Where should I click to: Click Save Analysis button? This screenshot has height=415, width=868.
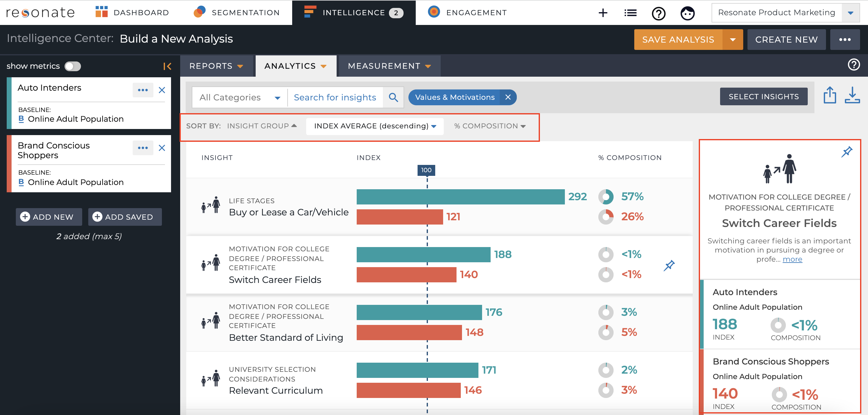(678, 40)
